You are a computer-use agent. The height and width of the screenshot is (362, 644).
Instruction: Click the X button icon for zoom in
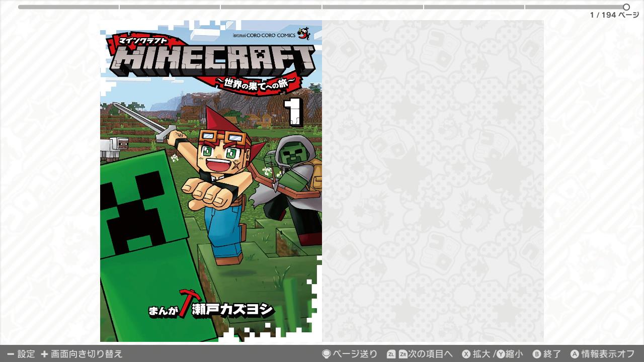pyautogui.click(x=466, y=354)
